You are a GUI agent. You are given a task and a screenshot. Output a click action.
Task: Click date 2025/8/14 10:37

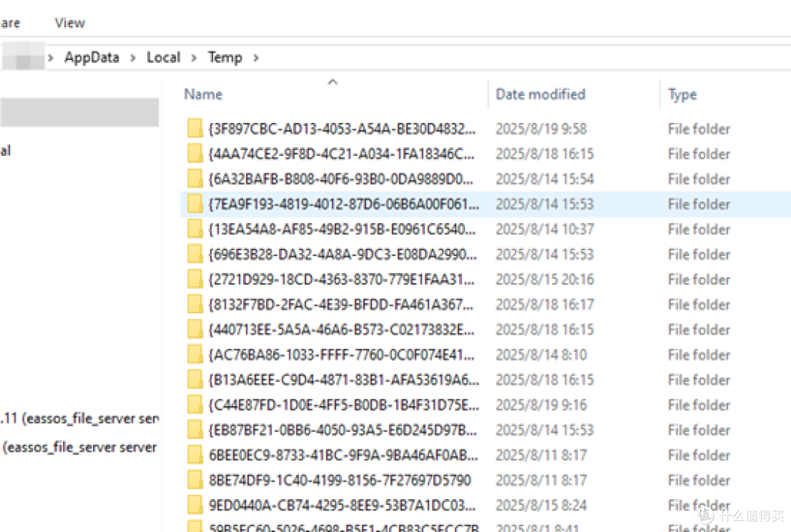(545, 230)
